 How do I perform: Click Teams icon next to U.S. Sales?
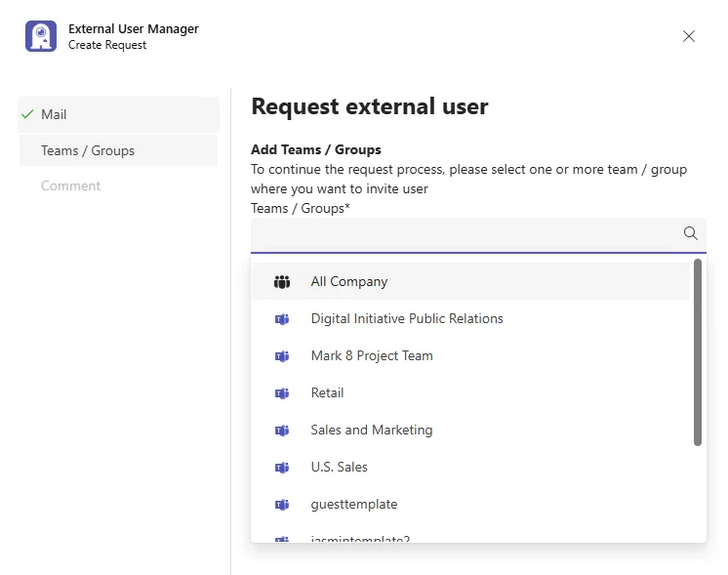(282, 468)
